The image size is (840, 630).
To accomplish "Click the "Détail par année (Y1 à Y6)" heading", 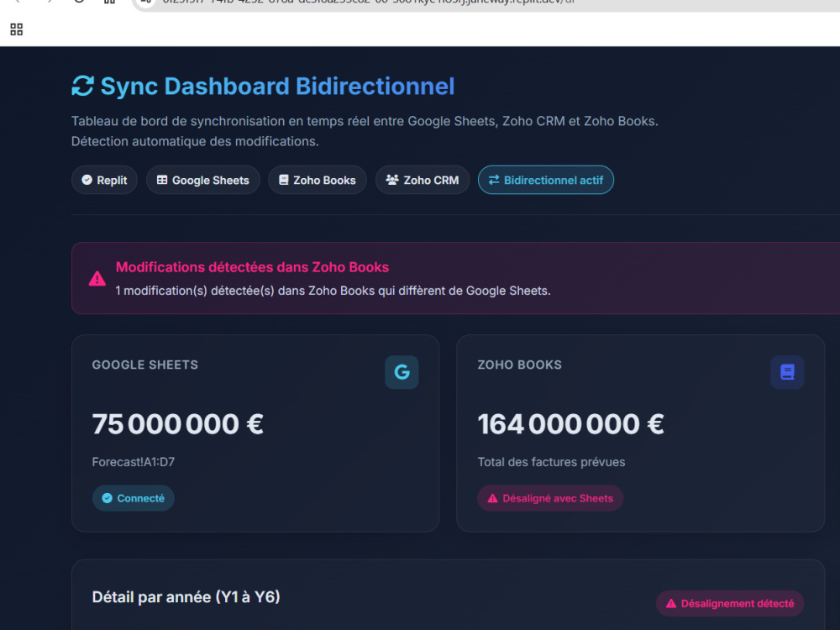I will tap(186, 596).
